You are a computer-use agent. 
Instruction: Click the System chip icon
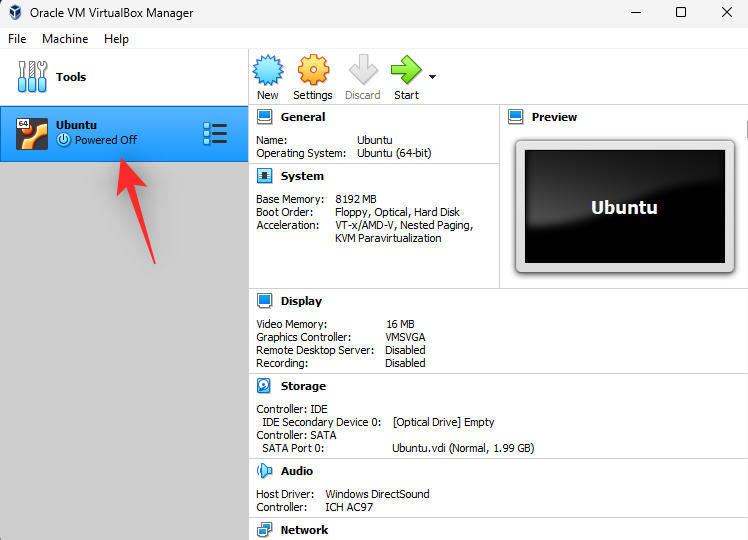pyautogui.click(x=264, y=176)
